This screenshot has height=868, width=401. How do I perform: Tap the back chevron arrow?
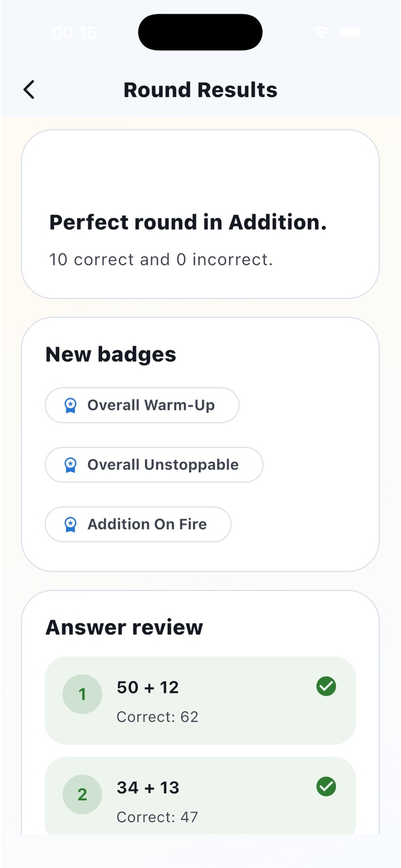[29, 90]
